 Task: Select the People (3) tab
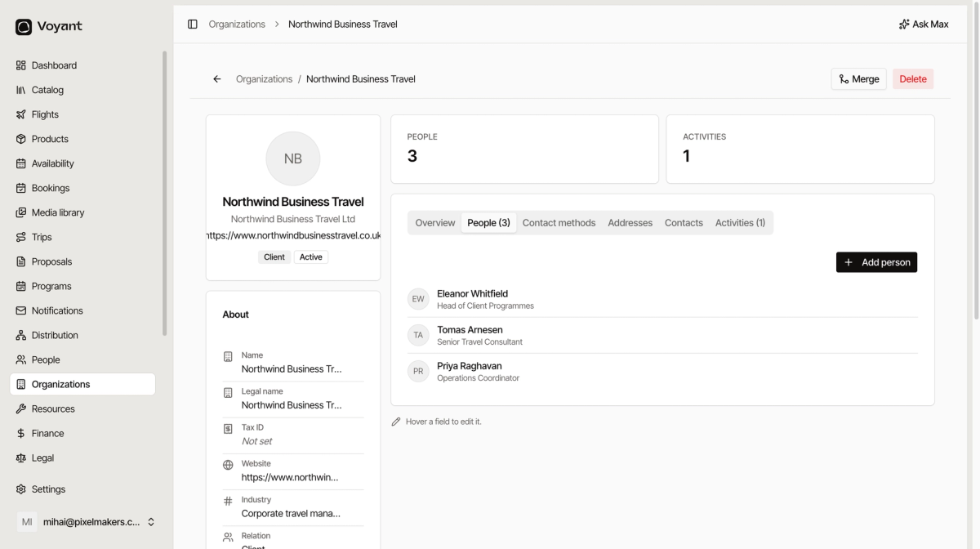pyautogui.click(x=488, y=223)
